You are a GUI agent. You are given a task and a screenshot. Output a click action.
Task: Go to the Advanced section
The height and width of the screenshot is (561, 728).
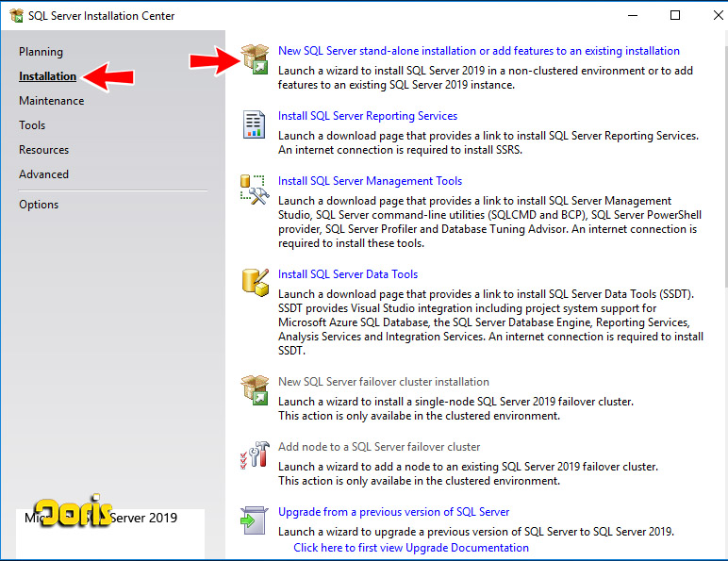(43, 174)
